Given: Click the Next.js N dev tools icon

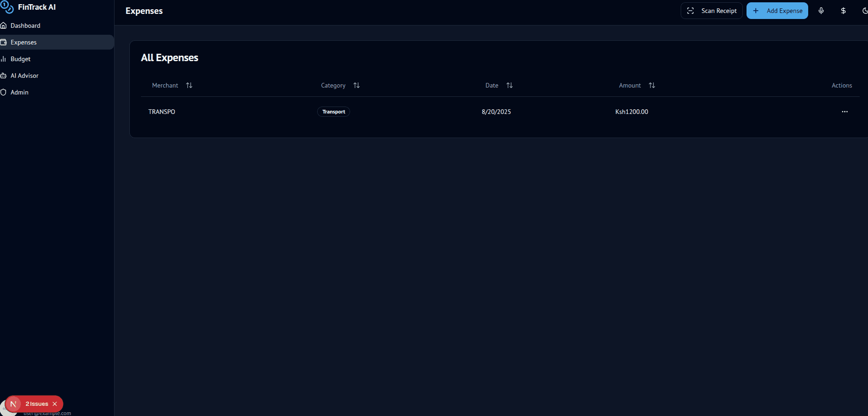Looking at the screenshot, I should click(x=13, y=404).
